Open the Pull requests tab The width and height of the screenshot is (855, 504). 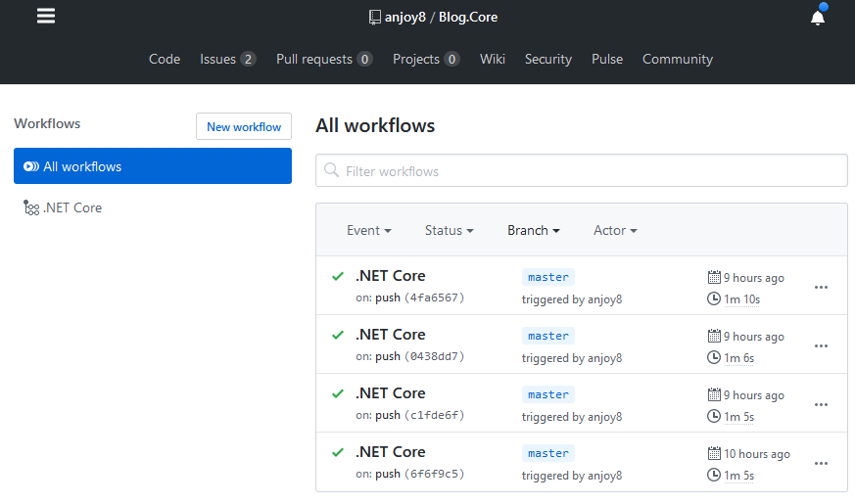324,59
